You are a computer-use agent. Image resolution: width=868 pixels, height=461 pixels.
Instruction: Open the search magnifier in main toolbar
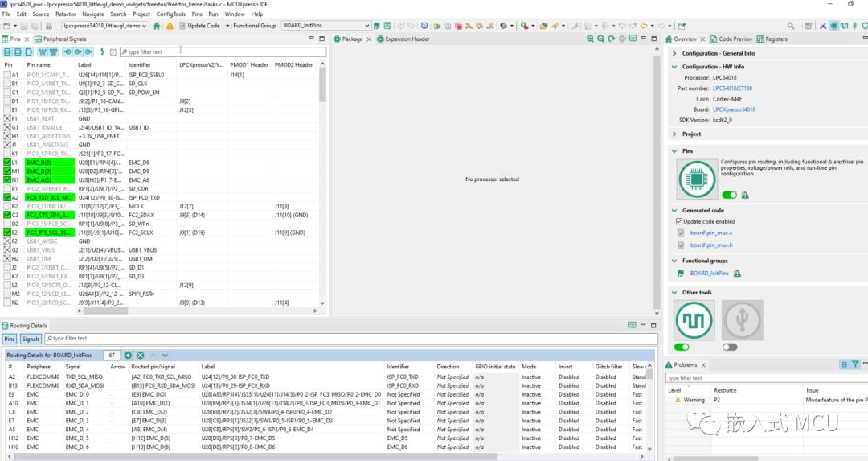[791, 26]
